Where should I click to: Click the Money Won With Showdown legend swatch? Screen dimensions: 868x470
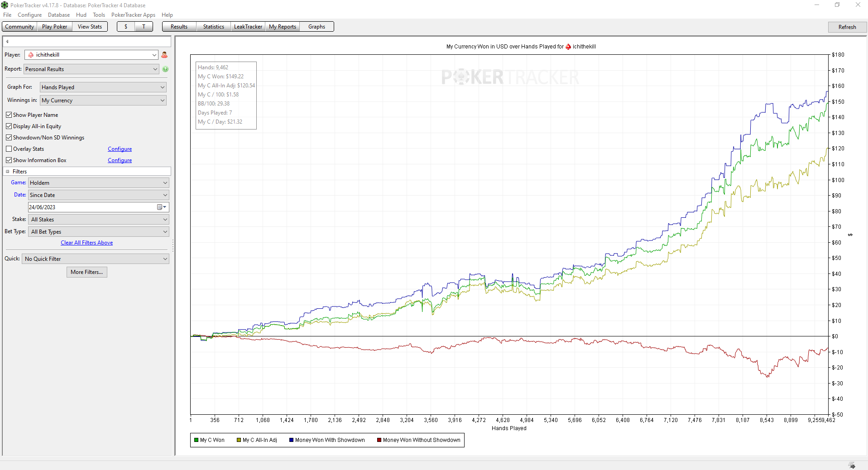(x=292, y=440)
